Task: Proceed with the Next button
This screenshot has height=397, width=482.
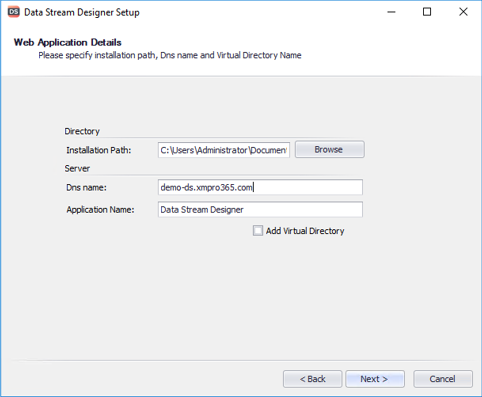Action: point(375,379)
